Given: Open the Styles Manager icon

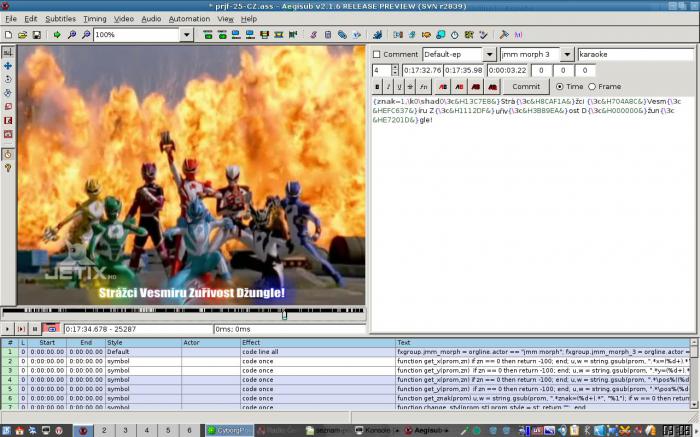Looking at the screenshot, I should click(x=313, y=34).
